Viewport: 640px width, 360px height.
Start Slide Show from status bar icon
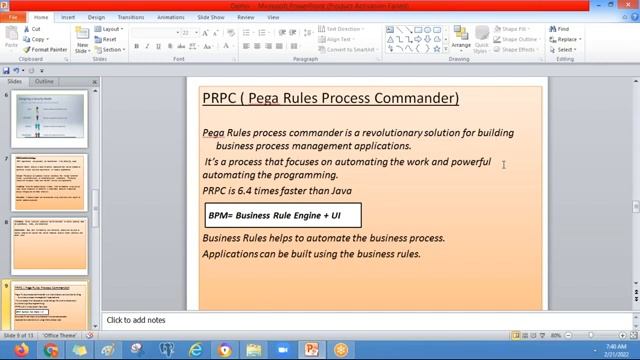[542, 336]
